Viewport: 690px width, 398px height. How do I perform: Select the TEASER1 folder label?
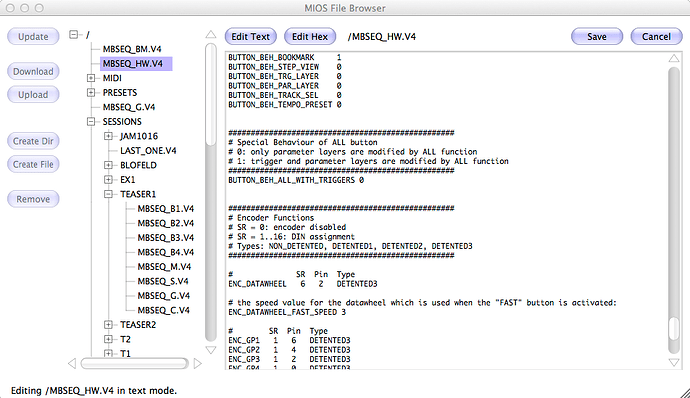click(138, 194)
